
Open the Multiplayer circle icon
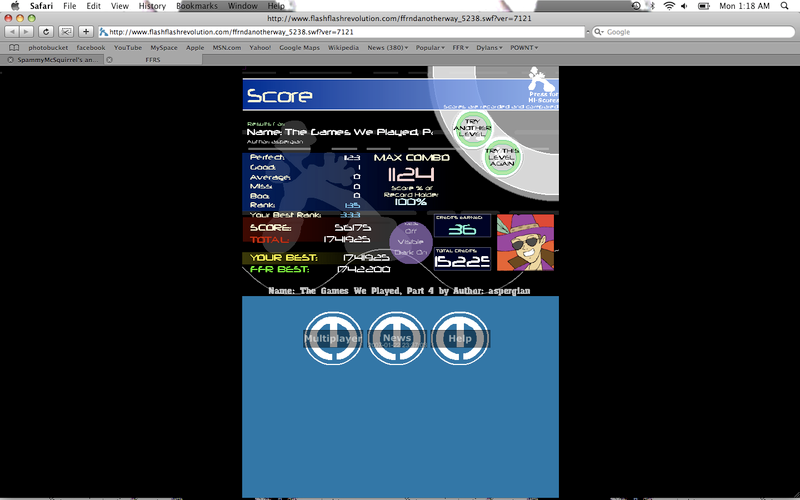point(333,338)
